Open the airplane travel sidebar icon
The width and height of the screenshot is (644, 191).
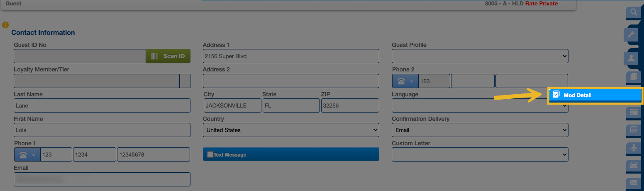point(633,148)
